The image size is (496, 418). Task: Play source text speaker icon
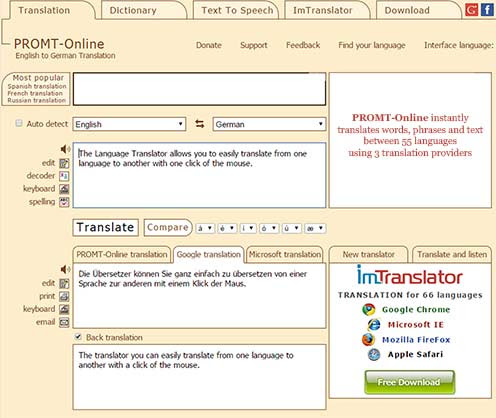(x=65, y=149)
